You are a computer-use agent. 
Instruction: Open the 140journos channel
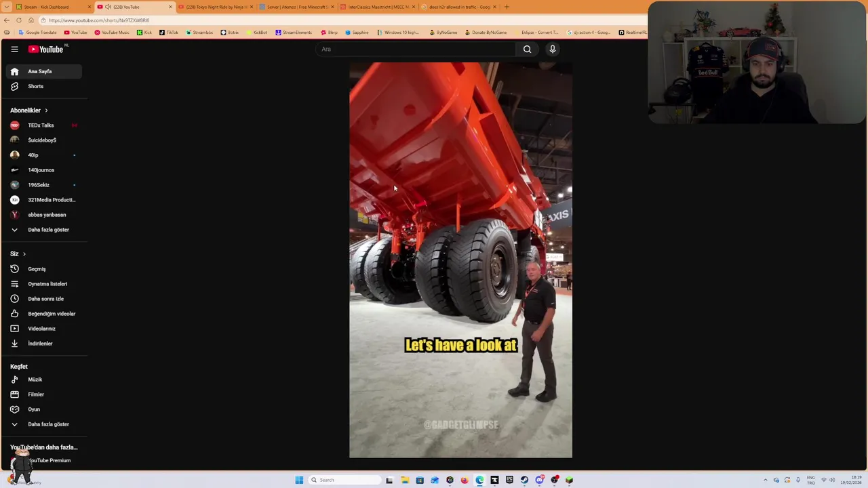43,170
